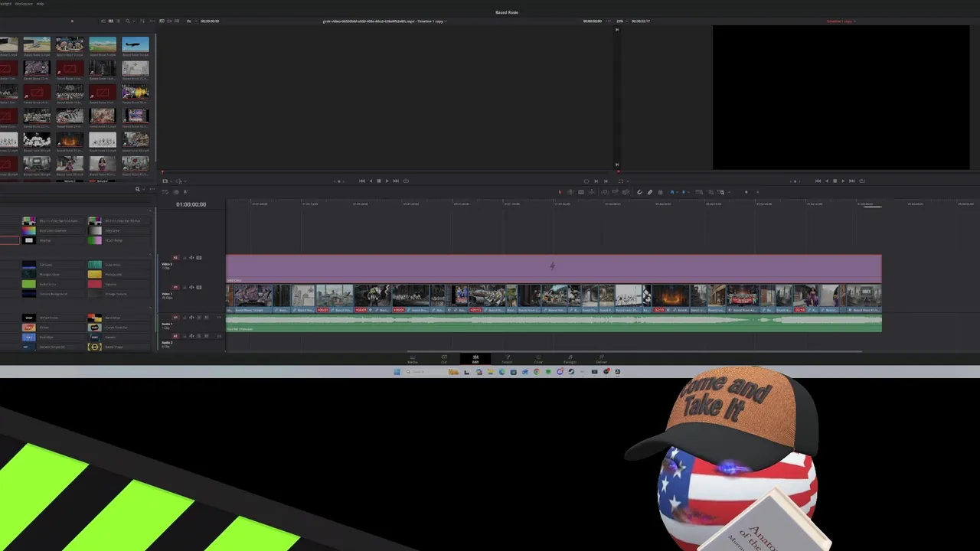Click the effects panel search magnifier icon

137,189
